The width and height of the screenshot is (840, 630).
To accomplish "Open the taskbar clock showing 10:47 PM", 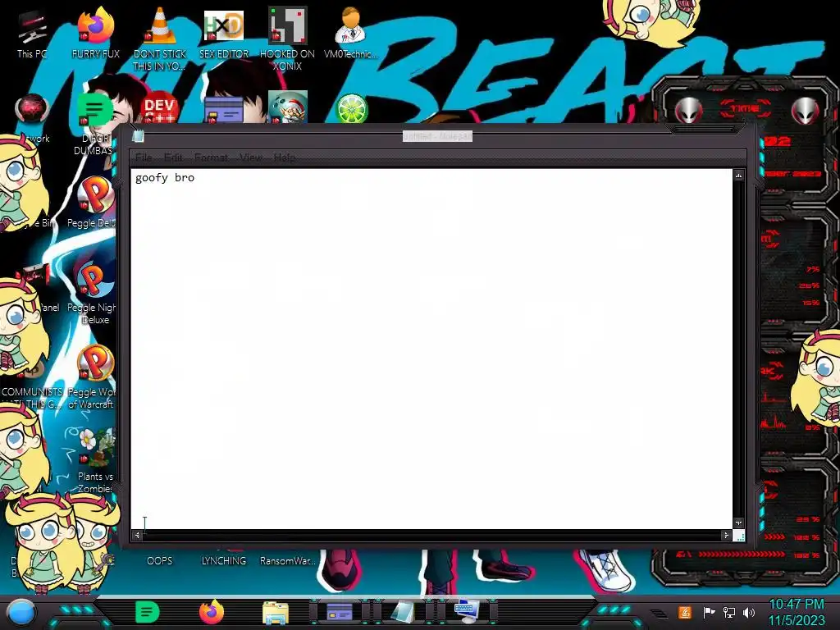I will [797, 612].
